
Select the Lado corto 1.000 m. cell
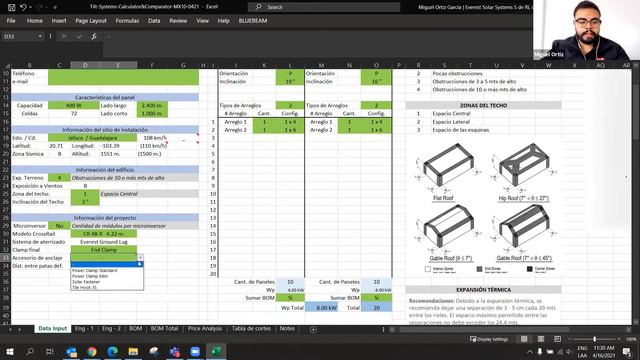click(152, 113)
